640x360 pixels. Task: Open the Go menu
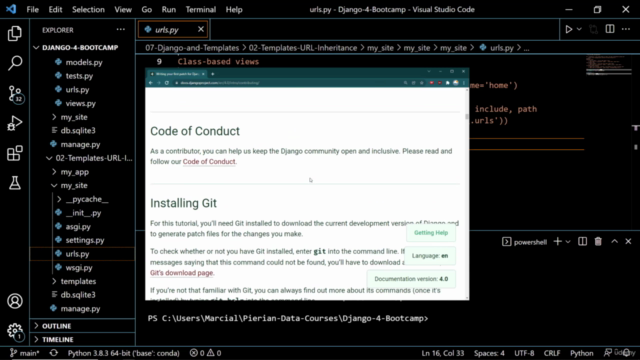147,9
